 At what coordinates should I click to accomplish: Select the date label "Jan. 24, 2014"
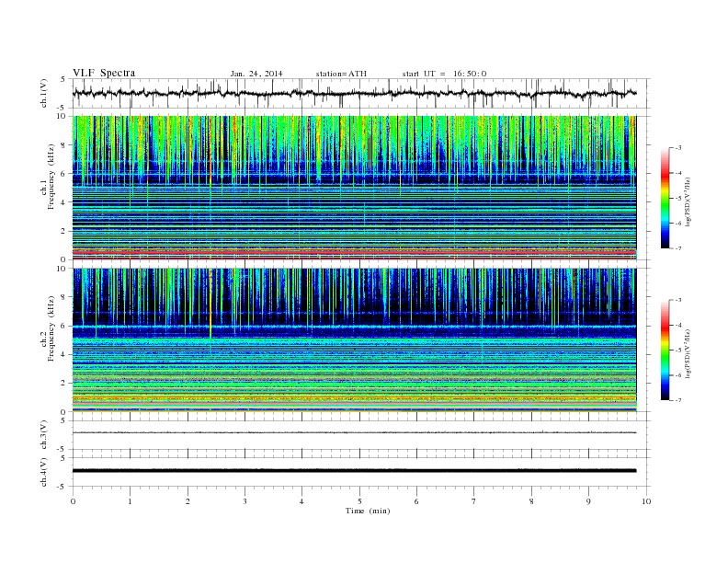pyautogui.click(x=256, y=74)
